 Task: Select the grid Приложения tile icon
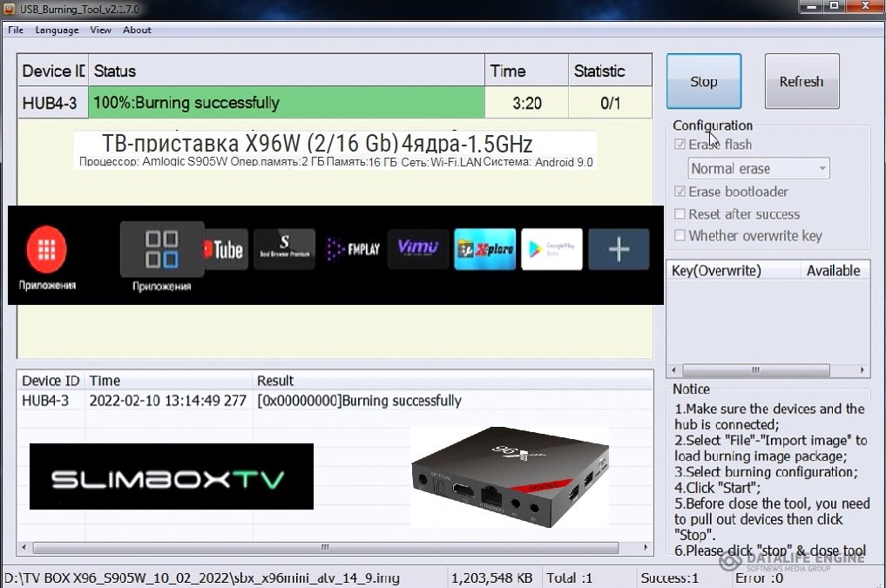(x=162, y=249)
